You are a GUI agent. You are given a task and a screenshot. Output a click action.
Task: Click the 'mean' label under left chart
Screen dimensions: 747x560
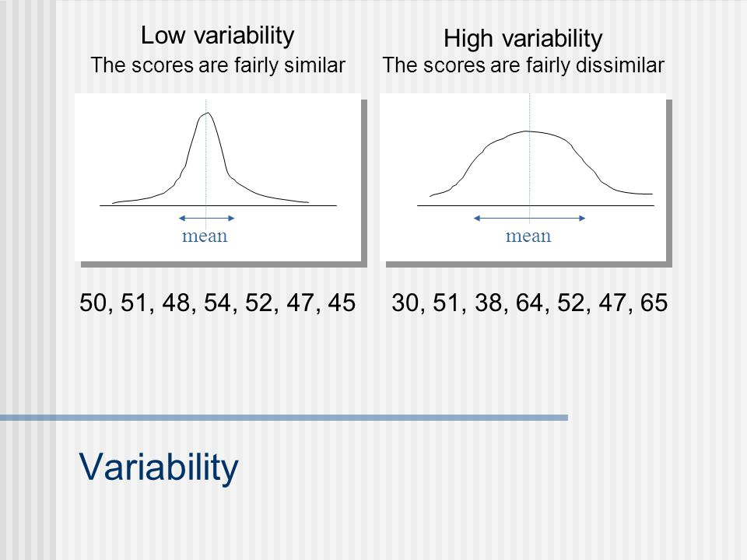pyautogui.click(x=205, y=236)
